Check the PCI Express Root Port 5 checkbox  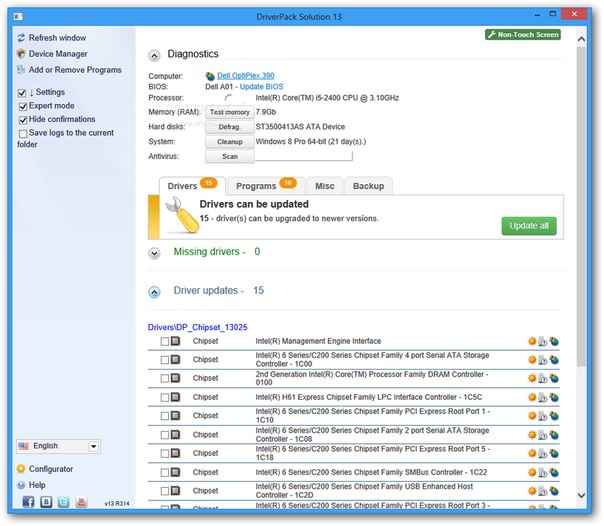165,453
